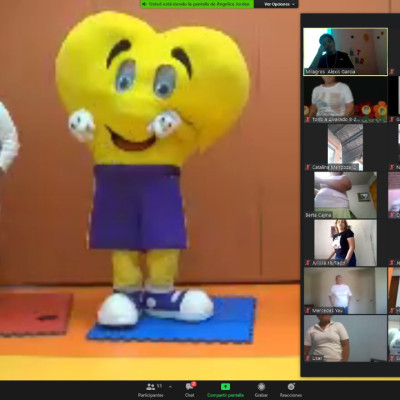The height and width of the screenshot is (400, 400).
Task: Select Milagros Alexis Garcia video thumbnail
Action: 345,52
